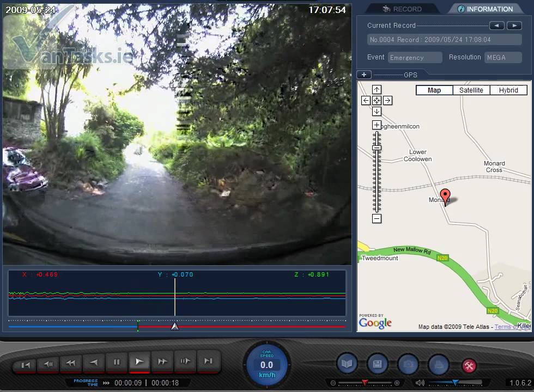Screen dimensions: 534x392
Task: Open the Terms of Use link on the map
Action: point(512,327)
